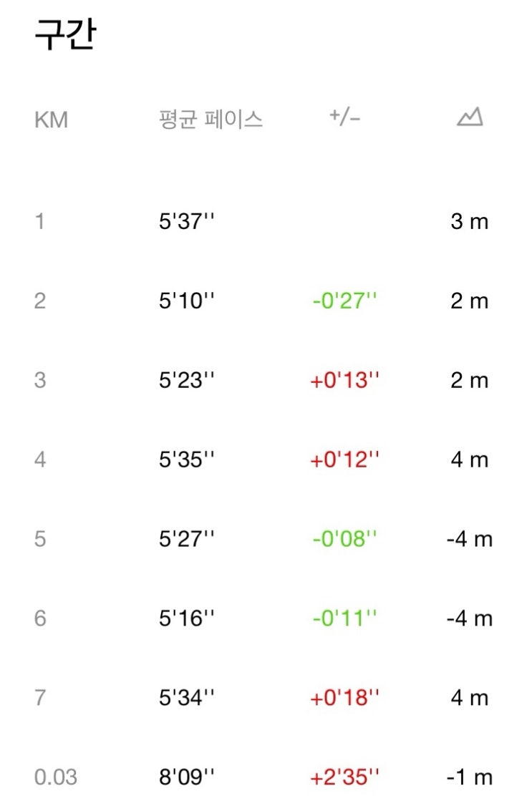Viewport: 532px width, 801px height.
Task: Click the green -0'08'' pace difference
Action: coord(344,539)
